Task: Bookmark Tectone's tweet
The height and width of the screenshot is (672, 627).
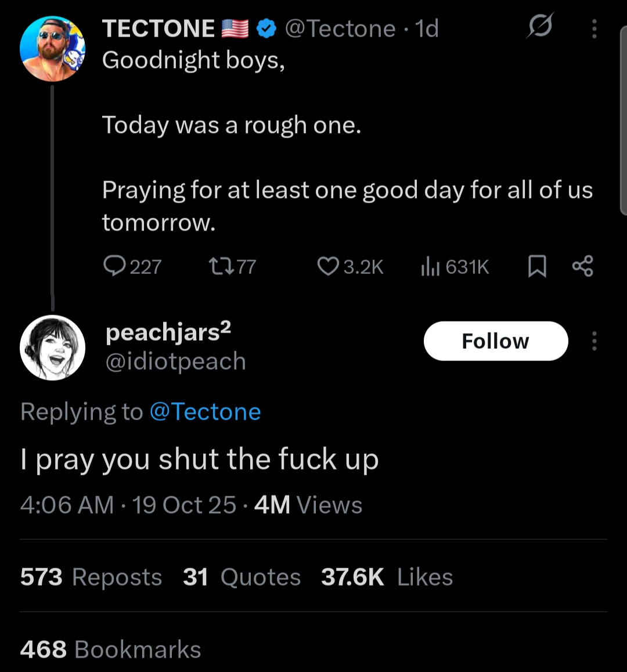Action: coord(537,266)
